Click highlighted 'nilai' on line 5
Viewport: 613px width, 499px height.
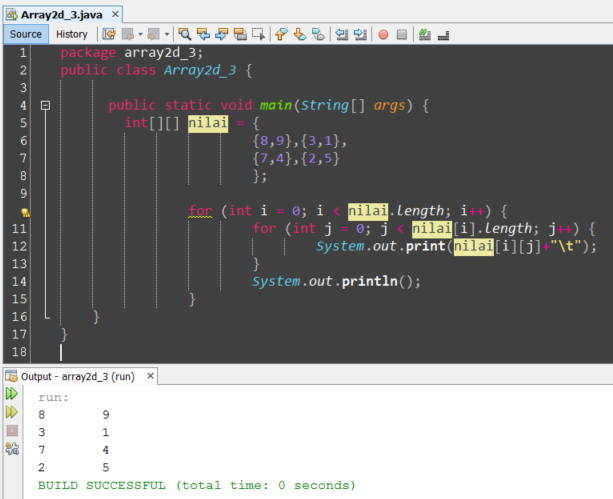[x=208, y=123]
